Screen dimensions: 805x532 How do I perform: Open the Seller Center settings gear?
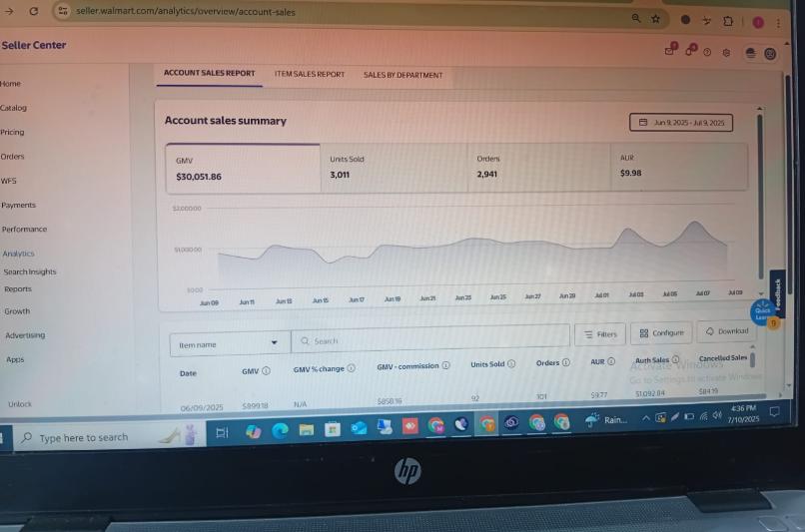[726, 53]
